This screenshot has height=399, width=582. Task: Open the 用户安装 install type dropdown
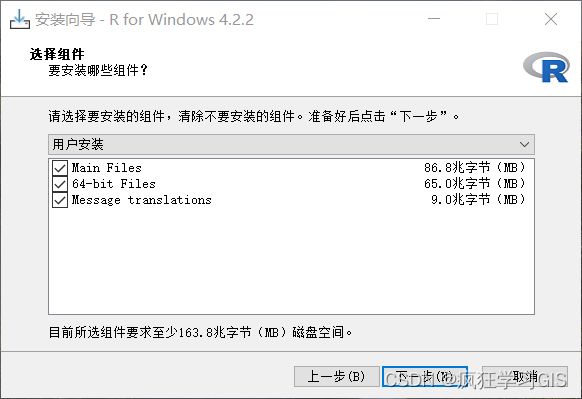point(291,144)
